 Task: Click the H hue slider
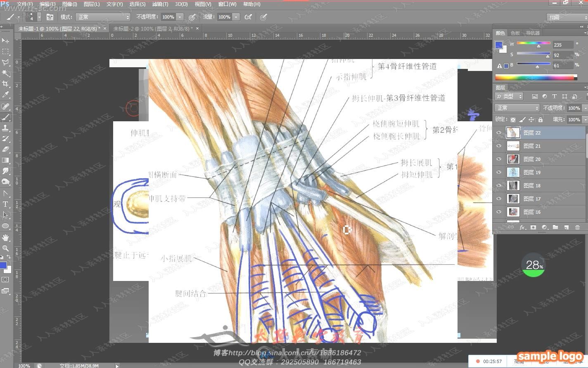coord(534,44)
